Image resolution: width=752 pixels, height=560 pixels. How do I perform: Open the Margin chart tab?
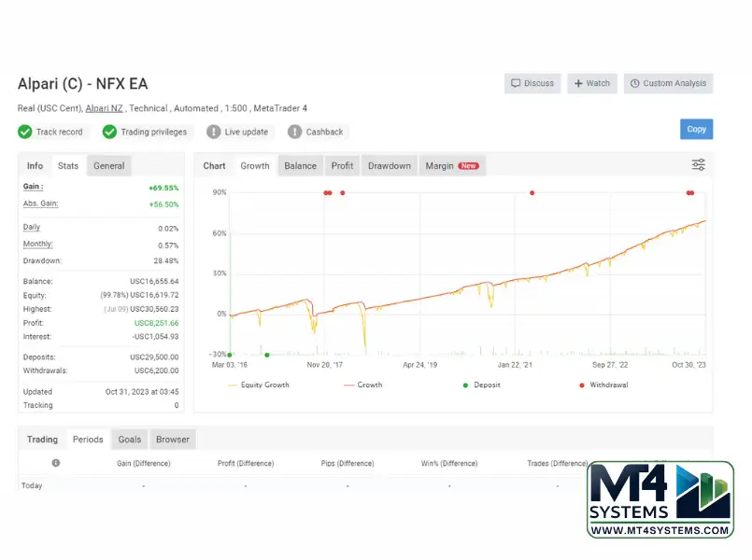click(451, 166)
